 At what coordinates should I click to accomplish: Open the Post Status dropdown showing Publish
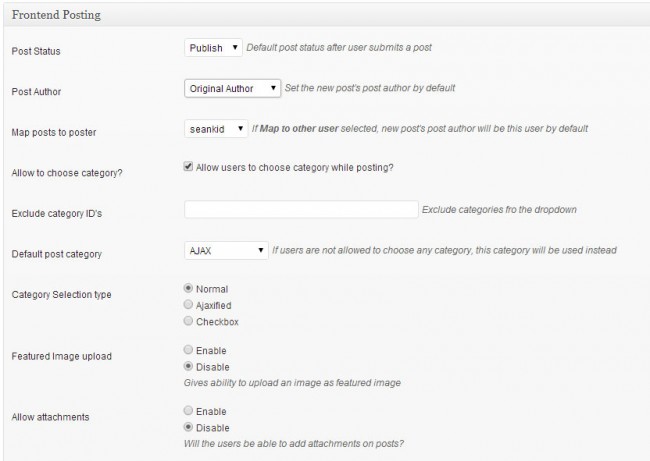pos(213,48)
